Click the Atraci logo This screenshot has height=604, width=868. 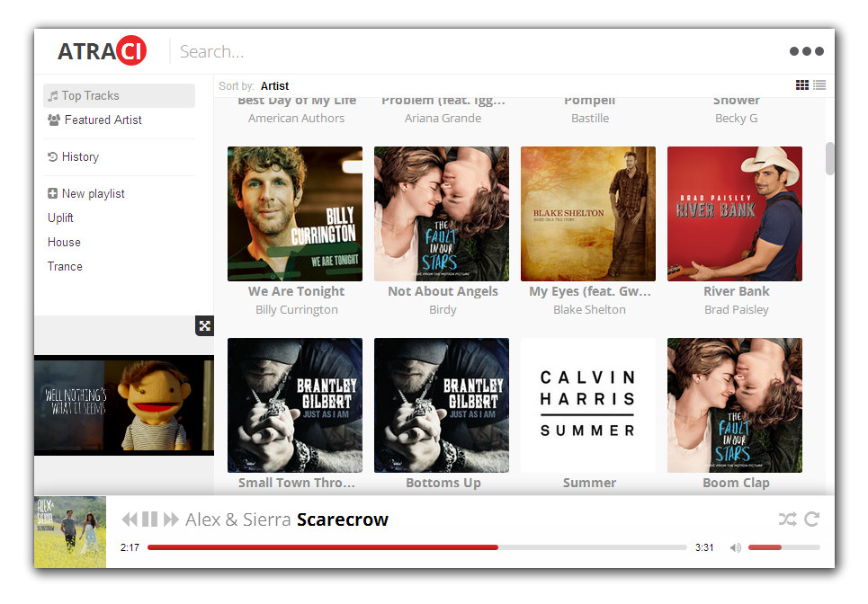(102, 51)
